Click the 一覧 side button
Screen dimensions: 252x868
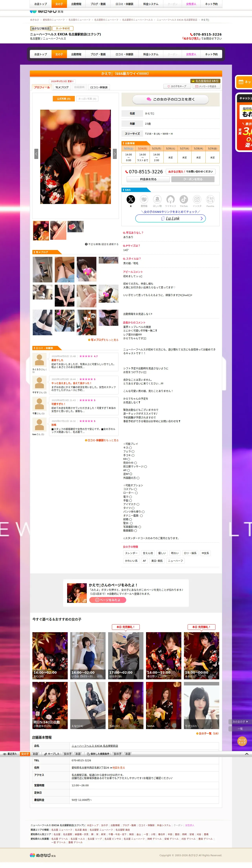[x=240, y=728]
